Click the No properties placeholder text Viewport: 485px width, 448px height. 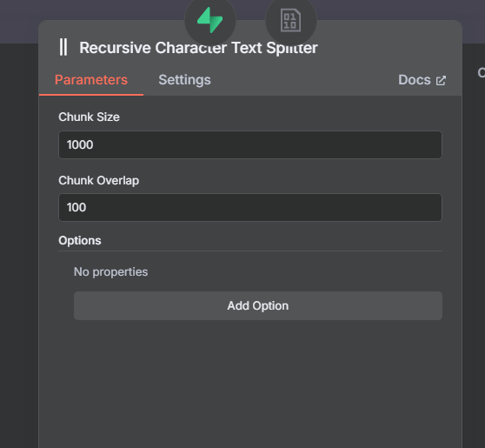pyautogui.click(x=110, y=271)
